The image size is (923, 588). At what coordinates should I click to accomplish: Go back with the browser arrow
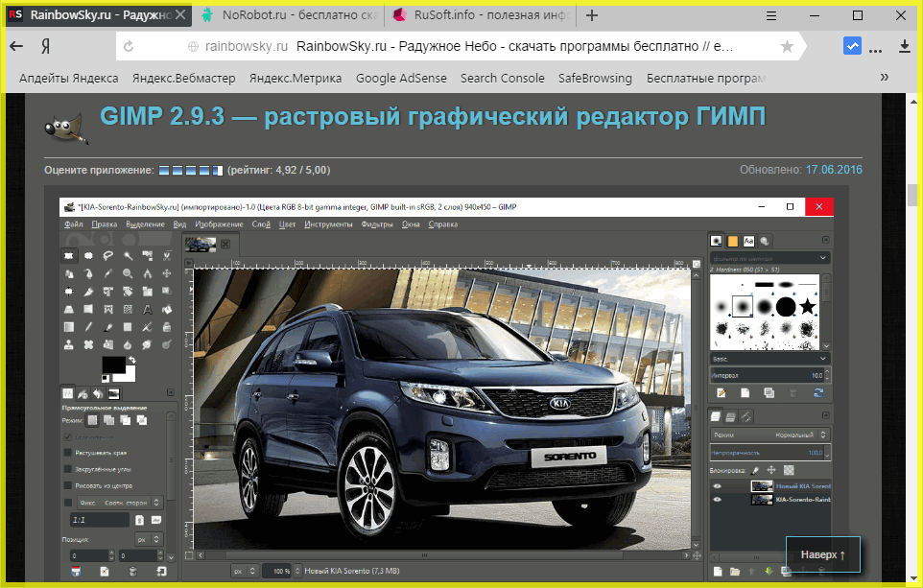(x=16, y=46)
